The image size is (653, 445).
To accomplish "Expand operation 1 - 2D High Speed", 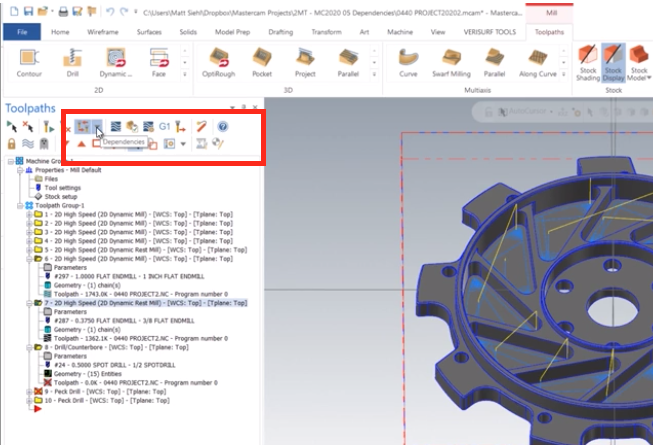I will pyautogui.click(x=29, y=214).
